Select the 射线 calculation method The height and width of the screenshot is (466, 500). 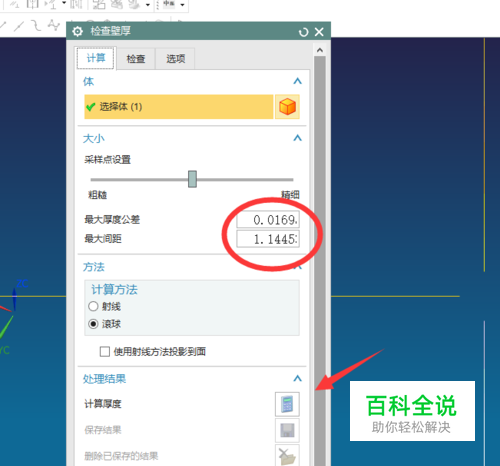(x=93, y=306)
